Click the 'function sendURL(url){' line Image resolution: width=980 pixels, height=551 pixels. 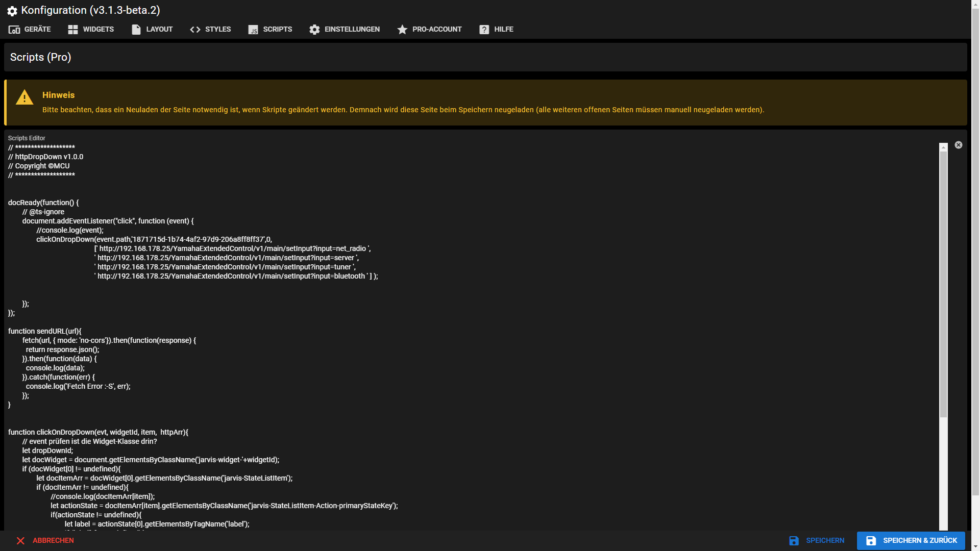45,332
